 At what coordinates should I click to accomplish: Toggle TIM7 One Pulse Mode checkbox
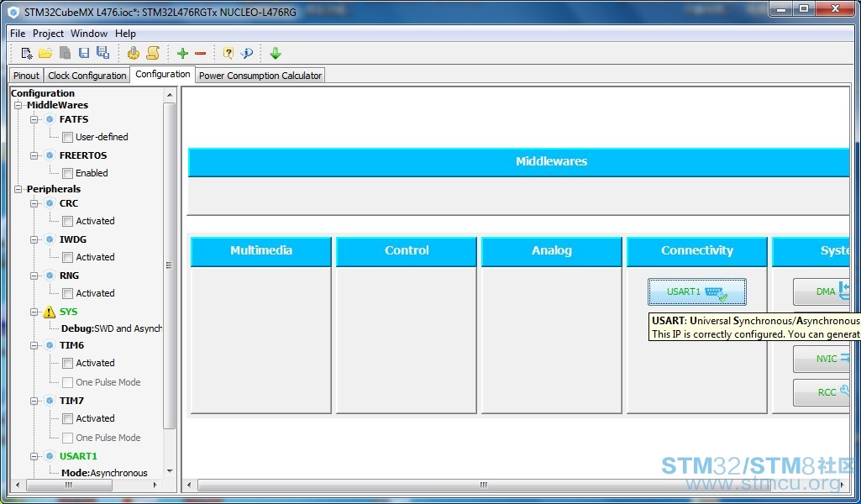67,438
